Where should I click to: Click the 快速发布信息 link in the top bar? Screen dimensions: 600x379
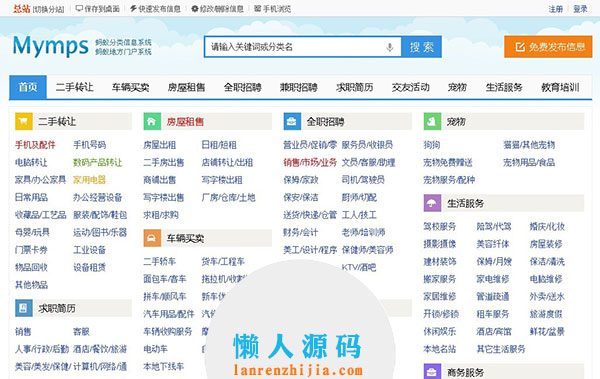tap(155, 8)
